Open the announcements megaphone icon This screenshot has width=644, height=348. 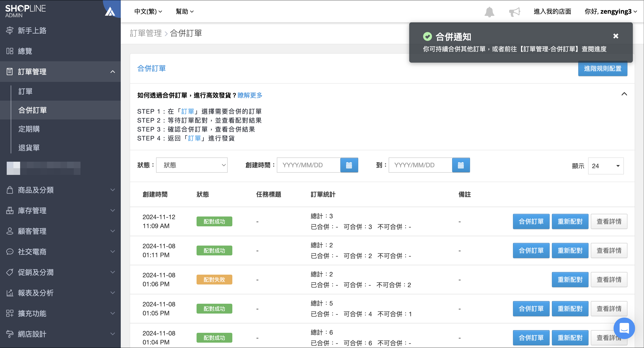point(515,12)
